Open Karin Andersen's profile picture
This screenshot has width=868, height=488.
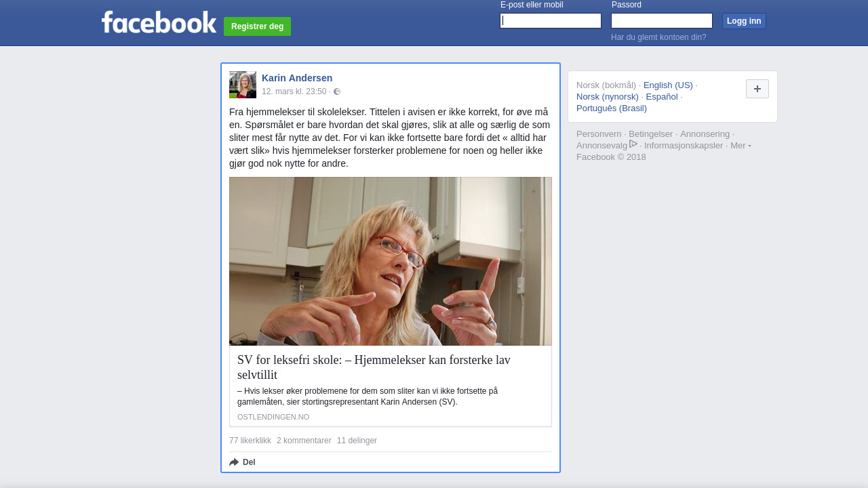click(x=243, y=85)
